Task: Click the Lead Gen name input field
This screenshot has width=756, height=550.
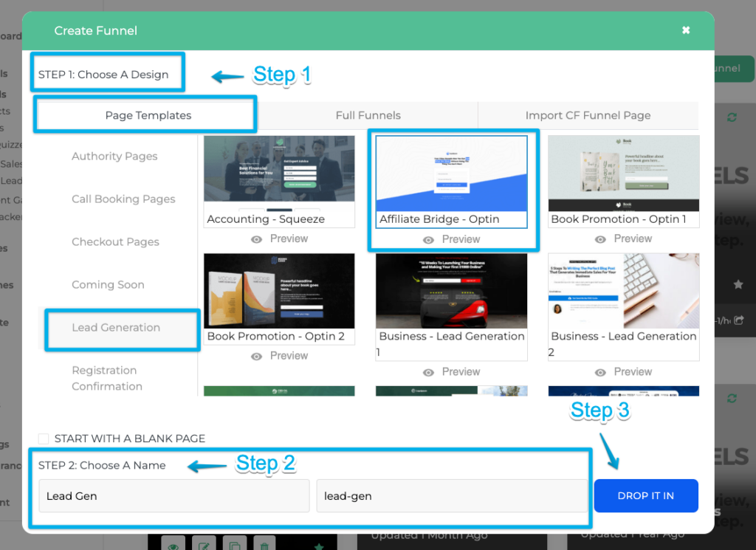Action: point(173,495)
